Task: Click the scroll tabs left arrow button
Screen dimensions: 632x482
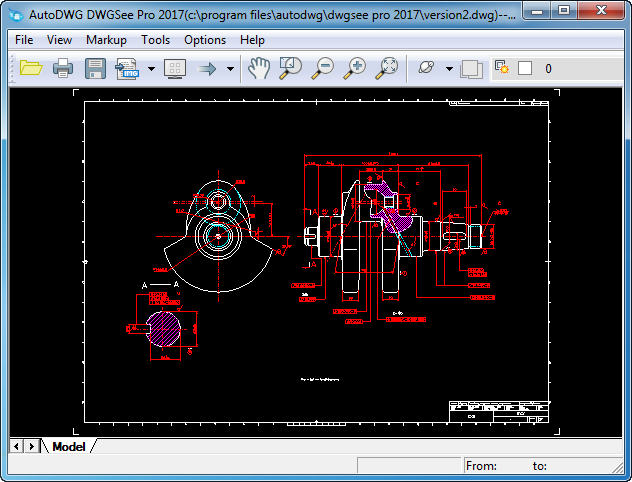Action: 17,446
